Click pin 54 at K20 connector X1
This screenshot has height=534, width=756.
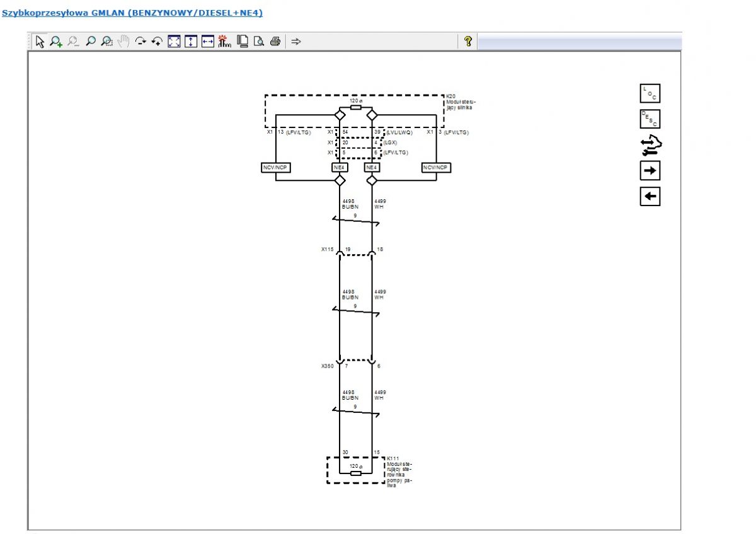(345, 132)
